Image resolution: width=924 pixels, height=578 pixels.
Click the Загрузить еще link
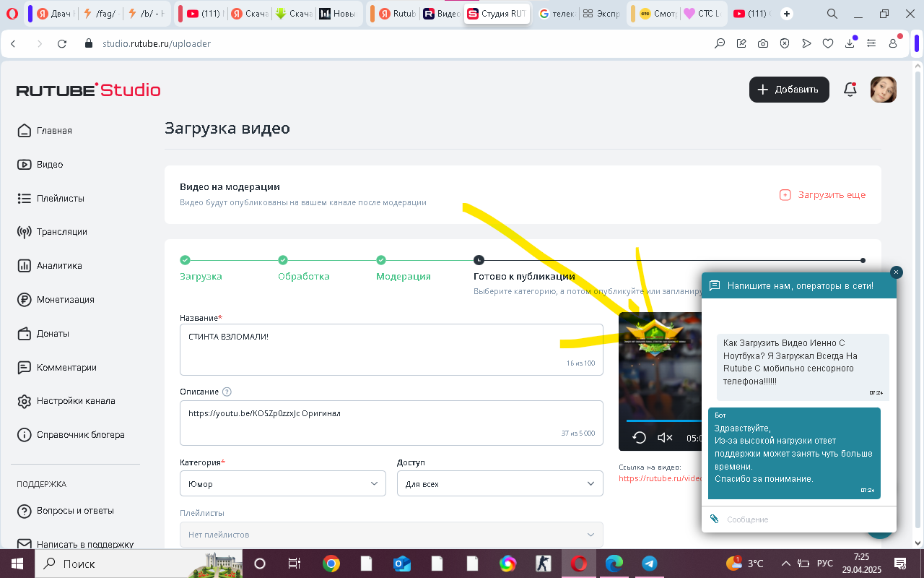[823, 195]
